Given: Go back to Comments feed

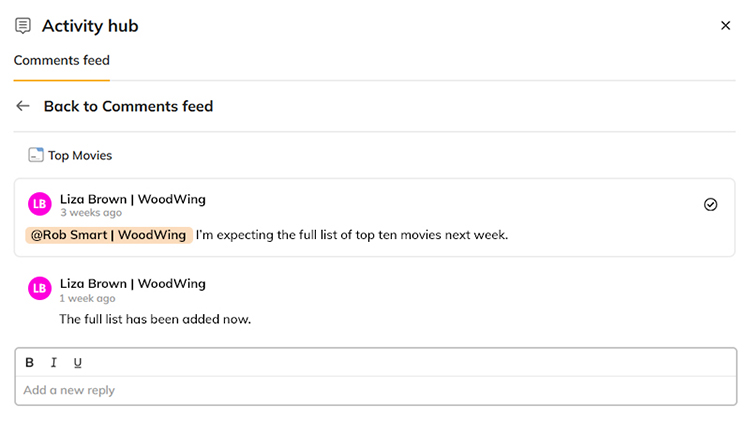Looking at the screenshot, I should pos(128,106).
